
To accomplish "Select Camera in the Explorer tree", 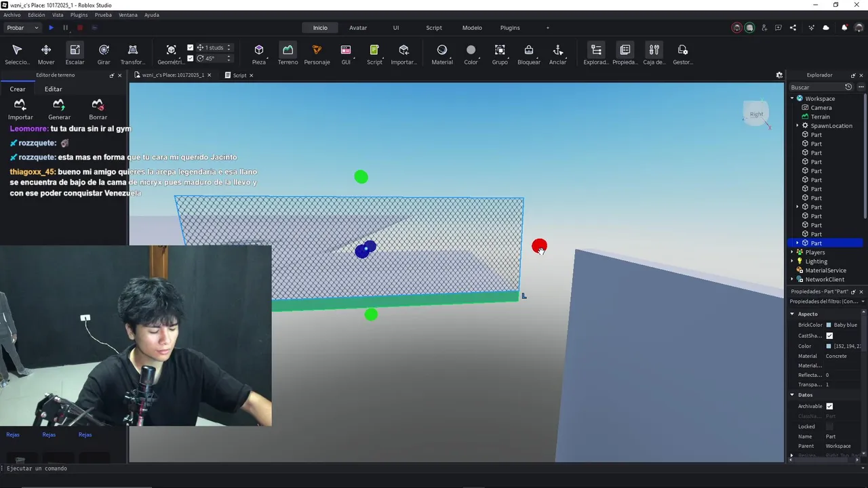I will (821, 108).
